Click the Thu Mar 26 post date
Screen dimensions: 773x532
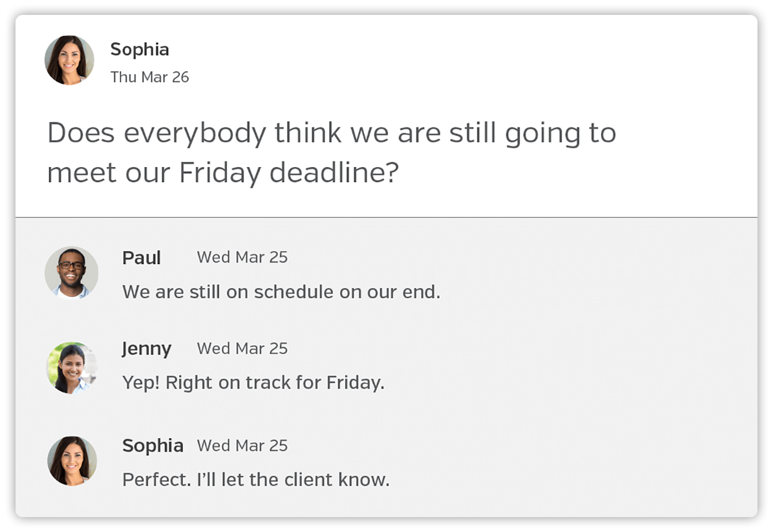pos(150,77)
